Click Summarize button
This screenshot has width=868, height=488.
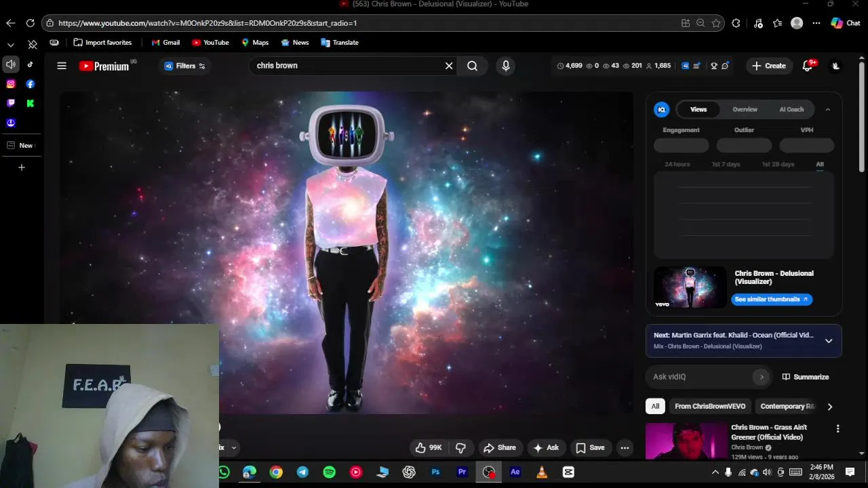[x=806, y=377]
